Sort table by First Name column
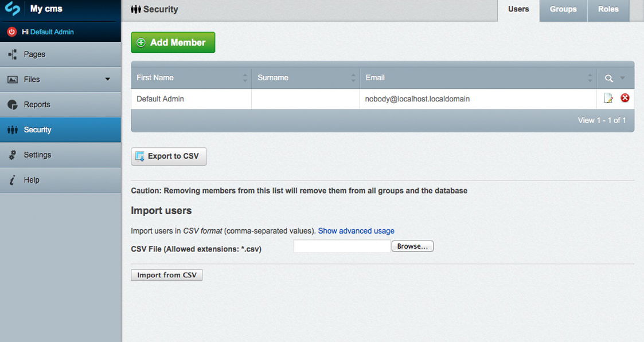This screenshot has height=342, width=644. [x=191, y=77]
